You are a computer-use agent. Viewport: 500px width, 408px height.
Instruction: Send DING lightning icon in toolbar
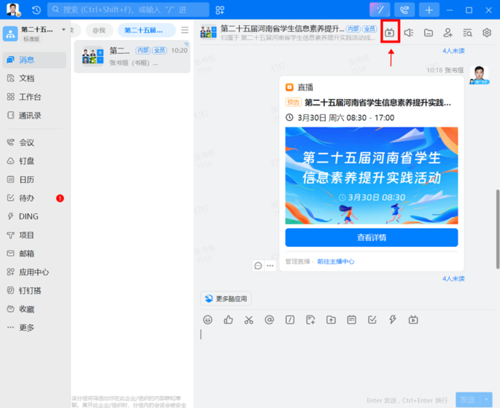click(393, 320)
